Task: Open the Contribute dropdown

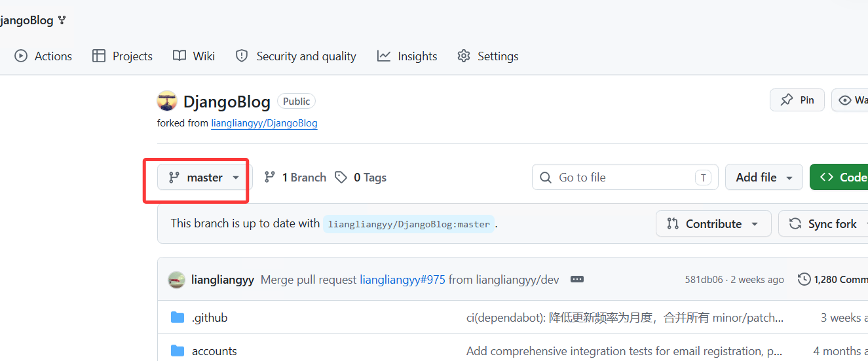Action: 713,224
